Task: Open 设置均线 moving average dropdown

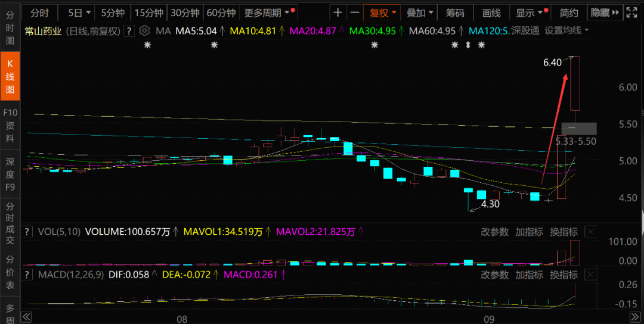Action: click(x=567, y=31)
